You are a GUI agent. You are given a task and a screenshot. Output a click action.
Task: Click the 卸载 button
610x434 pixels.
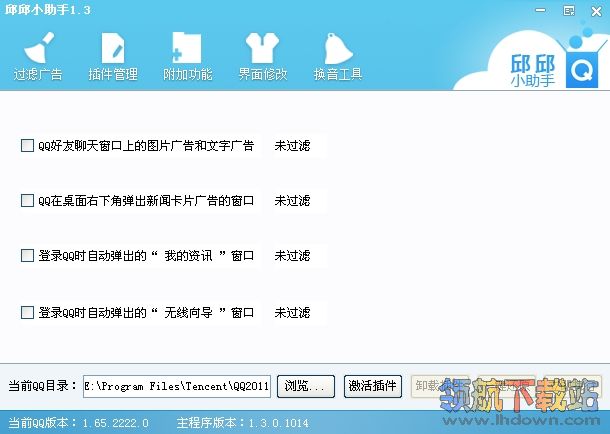click(440, 386)
